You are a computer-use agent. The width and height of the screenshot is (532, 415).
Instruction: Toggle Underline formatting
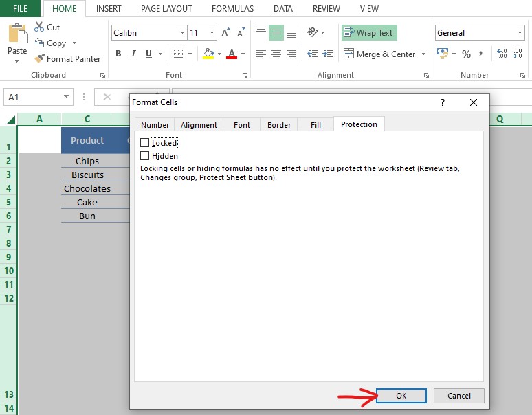[x=148, y=53]
